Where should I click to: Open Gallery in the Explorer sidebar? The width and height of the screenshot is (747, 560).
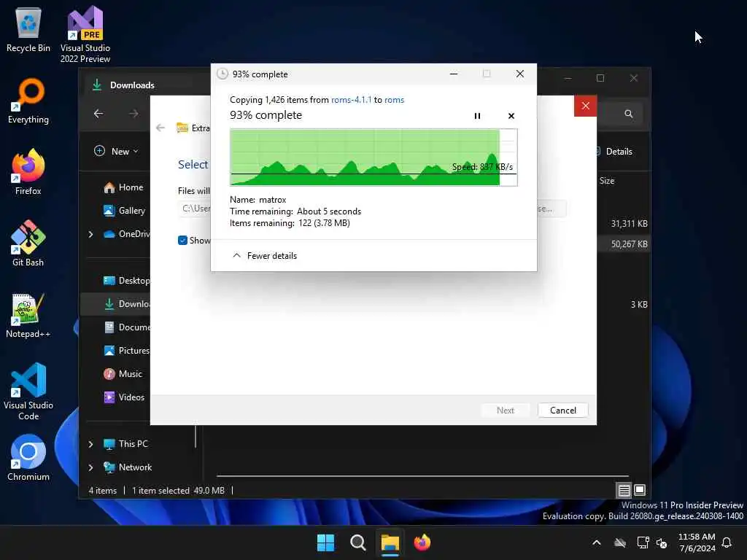(x=124, y=211)
